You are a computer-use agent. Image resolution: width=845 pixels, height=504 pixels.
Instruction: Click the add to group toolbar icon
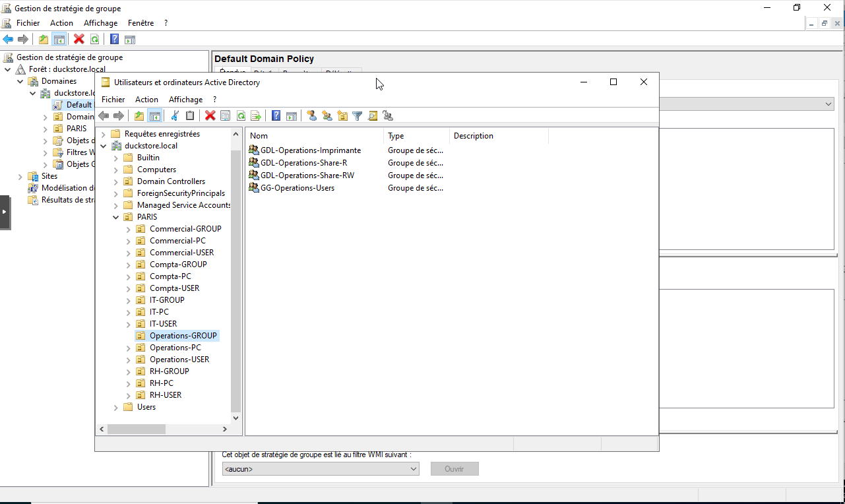click(x=388, y=116)
